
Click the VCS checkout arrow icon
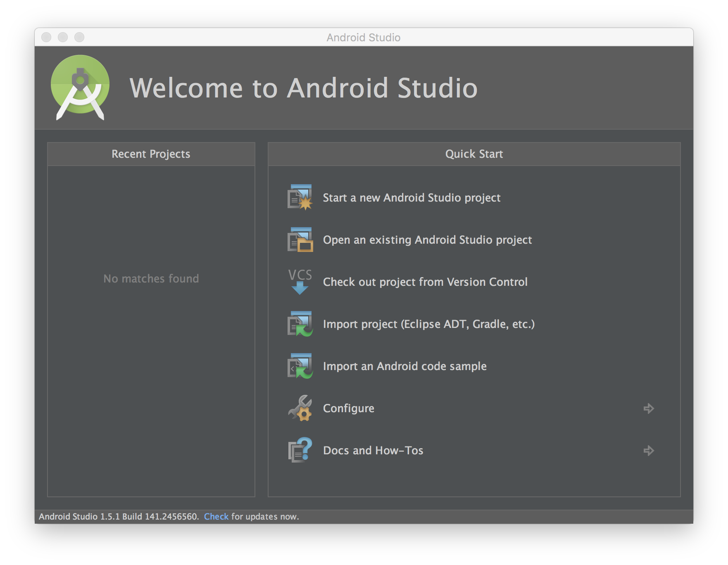(x=300, y=282)
